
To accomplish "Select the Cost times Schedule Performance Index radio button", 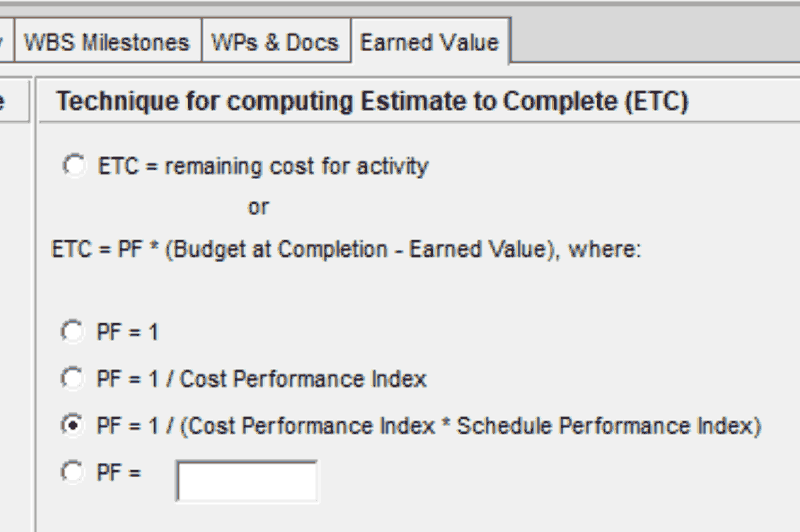I will coord(74,425).
